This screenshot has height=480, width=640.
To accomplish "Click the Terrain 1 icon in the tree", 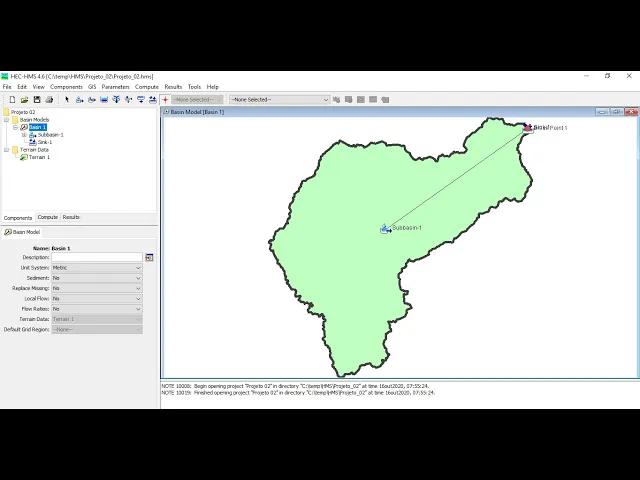I will [x=24, y=157].
